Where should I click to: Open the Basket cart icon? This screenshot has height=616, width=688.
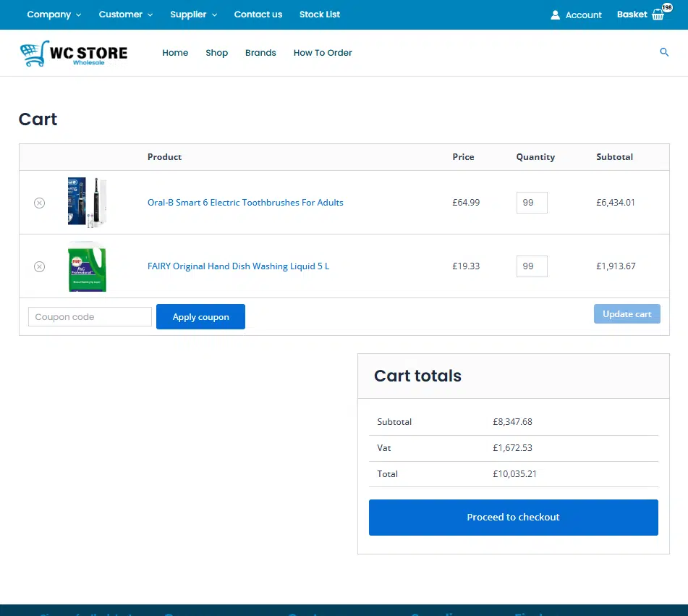coord(658,14)
